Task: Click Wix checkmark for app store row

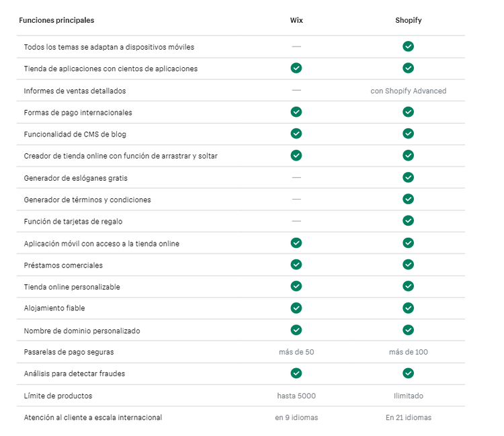Action: (x=296, y=68)
